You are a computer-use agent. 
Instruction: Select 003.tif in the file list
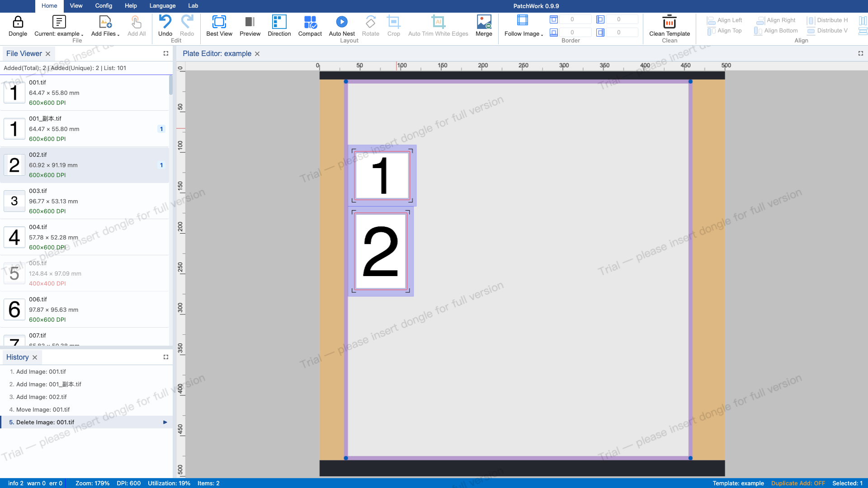tap(85, 201)
